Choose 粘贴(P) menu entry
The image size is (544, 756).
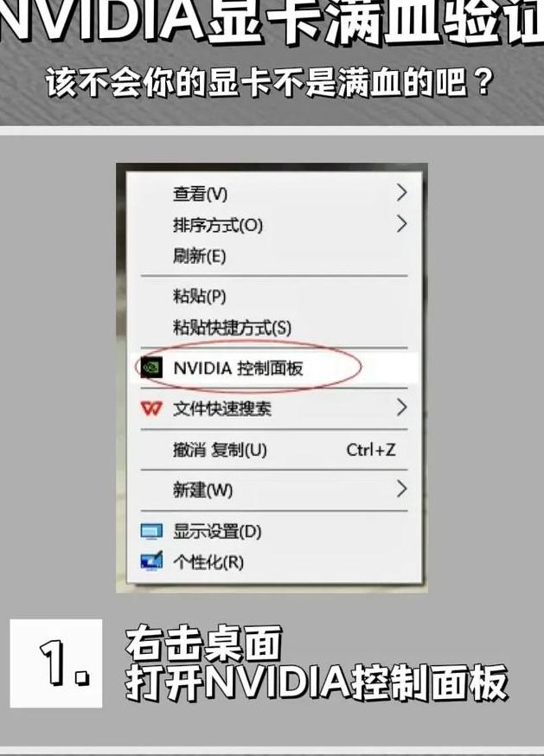pyautogui.click(x=274, y=296)
